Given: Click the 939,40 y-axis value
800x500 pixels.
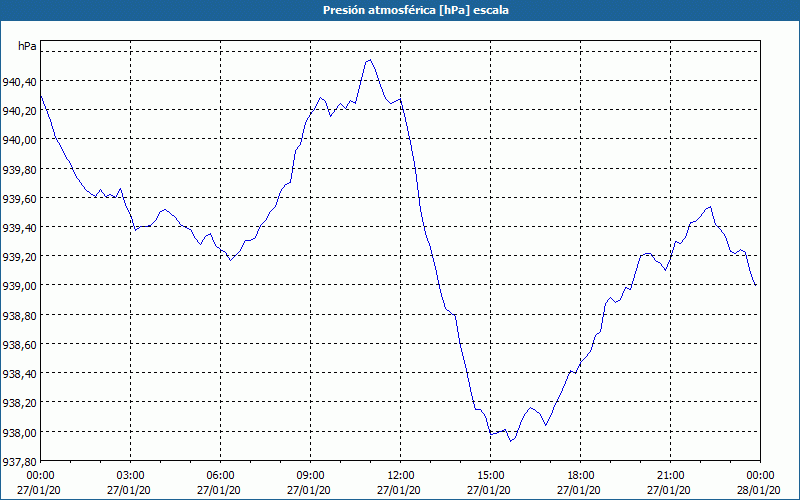Looking at the screenshot, I should click(x=19, y=227).
